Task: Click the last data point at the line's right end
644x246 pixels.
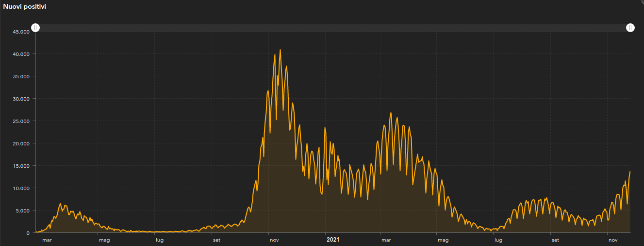Action: 630,171
